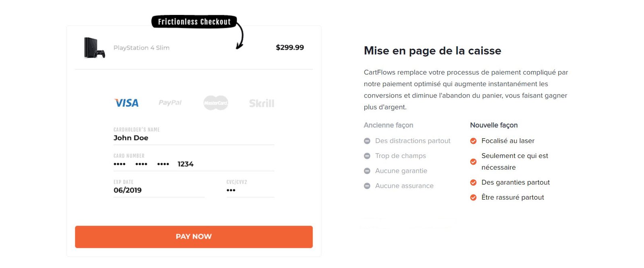
Task: Select the MasterCard payment logo
Action: [x=216, y=103]
